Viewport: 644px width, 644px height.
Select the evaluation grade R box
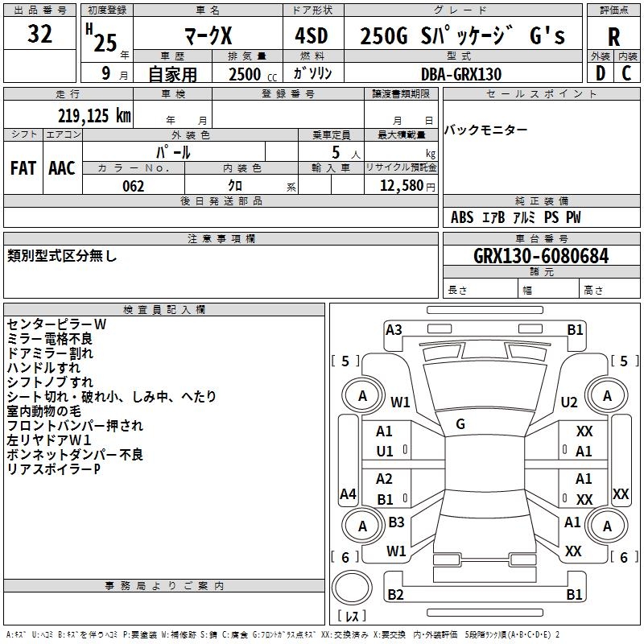[x=614, y=37]
